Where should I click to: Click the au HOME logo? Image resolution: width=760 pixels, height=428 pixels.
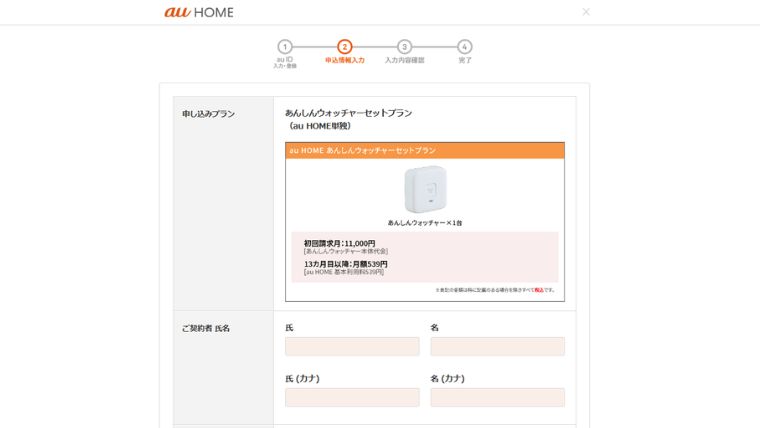pyautogui.click(x=199, y=12)
